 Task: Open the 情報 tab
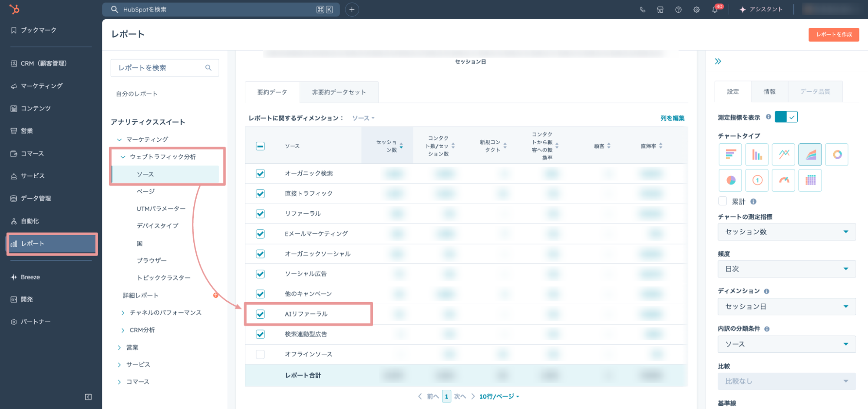[769, 92]
